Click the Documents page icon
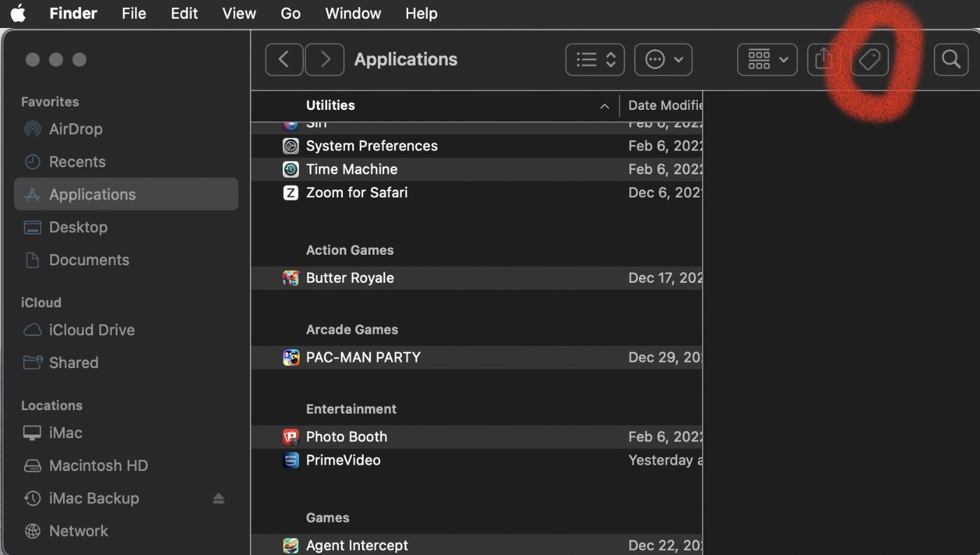This screenshot has width=980, height=555. coord(32,260)
